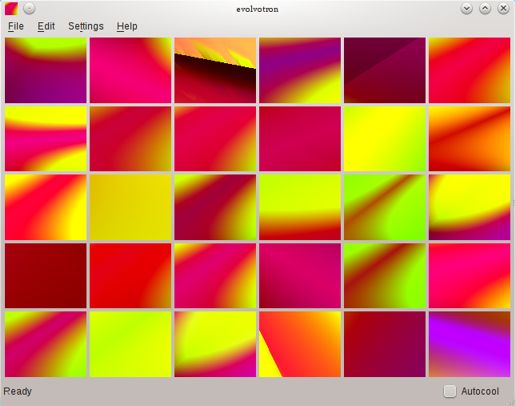
Task: Pick the solid mustard yellow tile
Action: [130, 207]
